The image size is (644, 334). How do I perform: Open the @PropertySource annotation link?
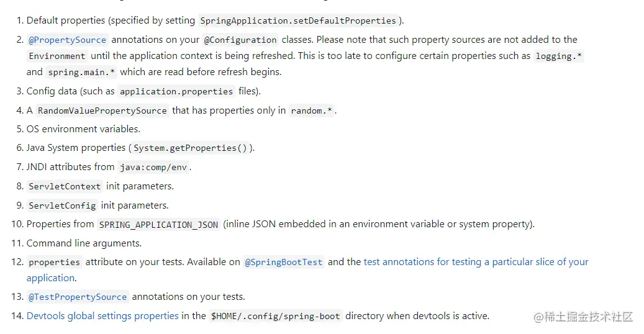click(x=67, y=40)
